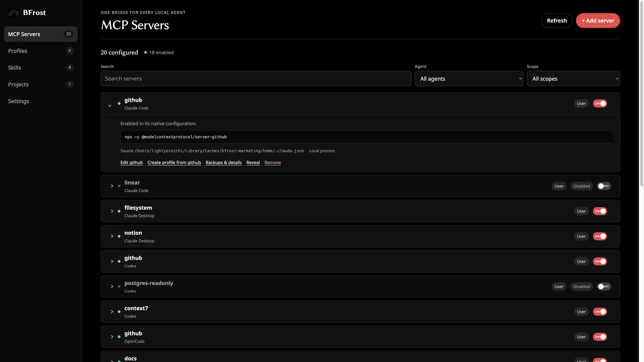
Task: Click the User scope badge on notion row
Action: 581,236
